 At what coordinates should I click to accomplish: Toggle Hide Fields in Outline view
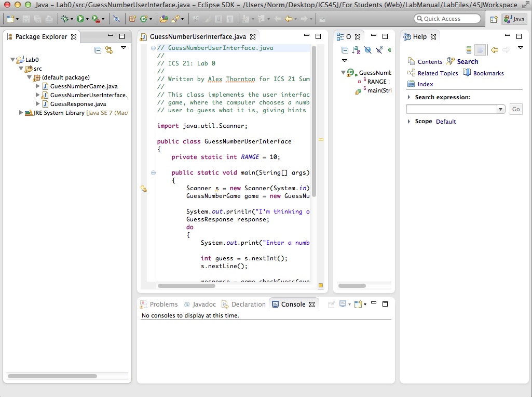pyautogui.click(x=367, y=50)
